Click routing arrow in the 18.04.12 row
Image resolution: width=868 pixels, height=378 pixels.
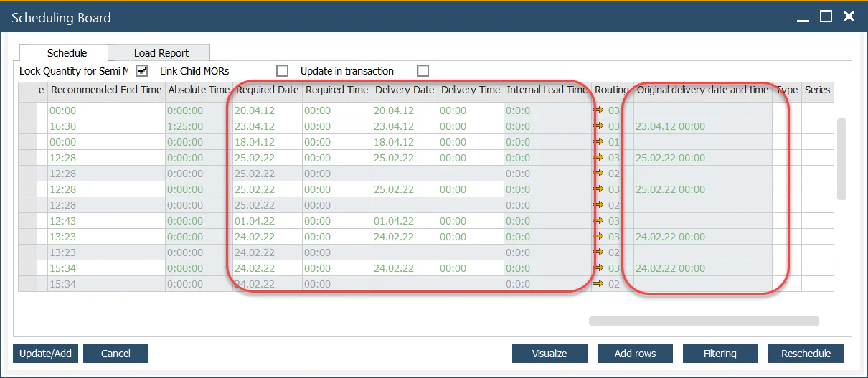point(599,142)
